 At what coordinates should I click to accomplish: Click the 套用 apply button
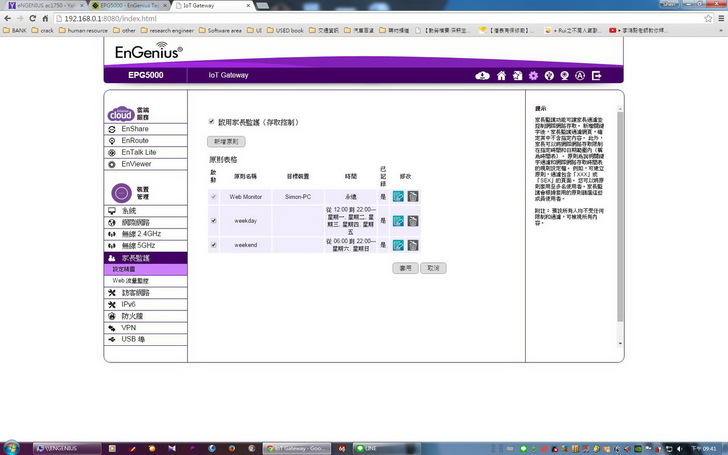pyautogui.click(x=404, y=268)
